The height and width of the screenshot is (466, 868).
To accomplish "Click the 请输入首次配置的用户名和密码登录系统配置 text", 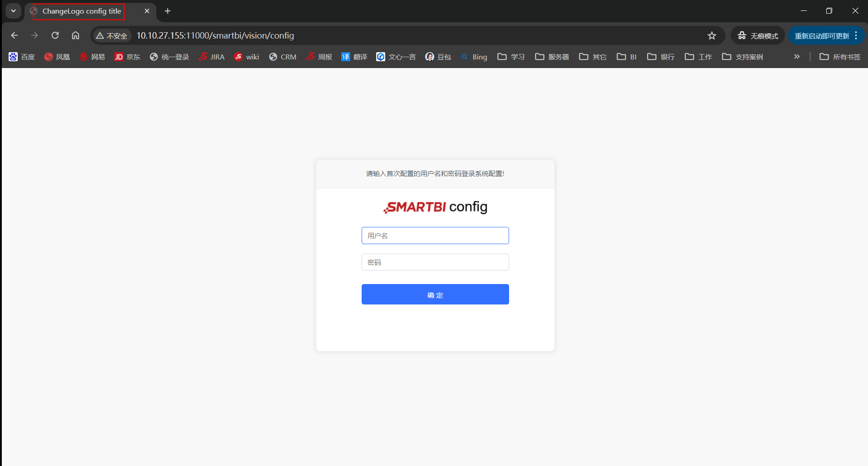I will coord(435,174).
